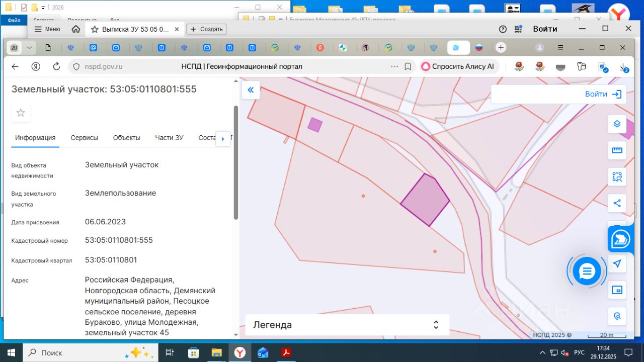
Task: Switch to the Части ЗУ tab
Action: tap(170, 138)
